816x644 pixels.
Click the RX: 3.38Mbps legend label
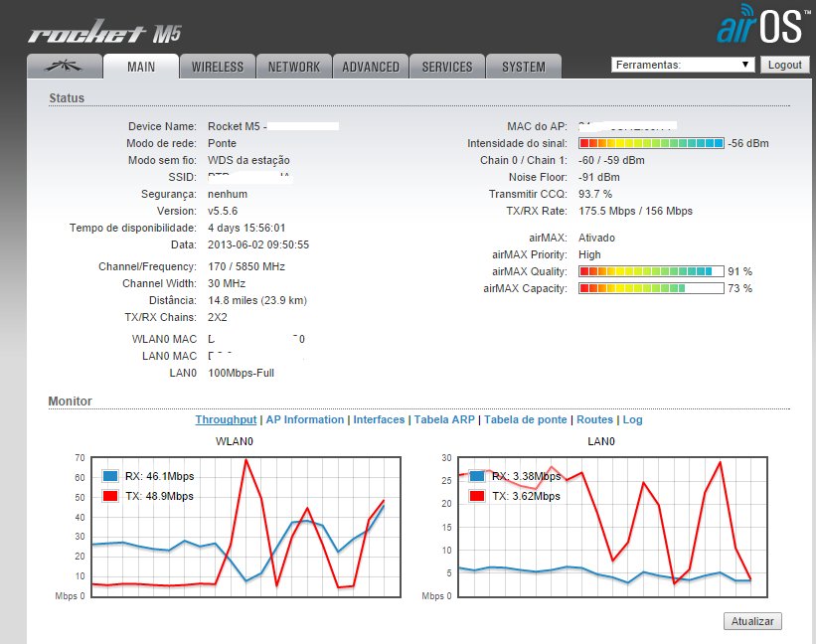[x=526, y=476]
